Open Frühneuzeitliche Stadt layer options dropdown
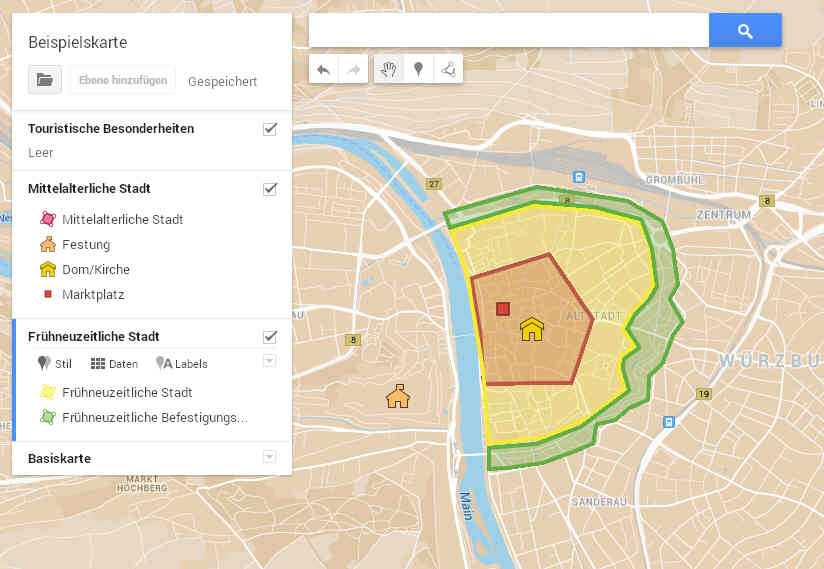 coord(269,360)
